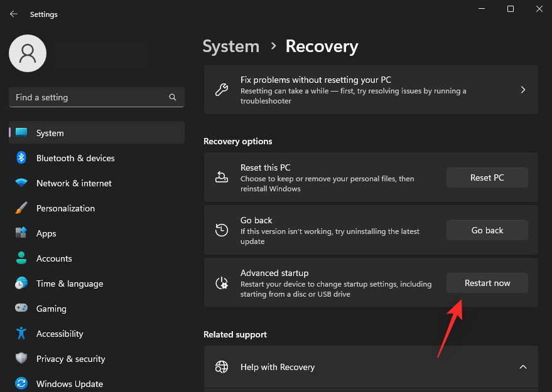Viewport: 552px width, 392px height.
Task: Select System in the sidebar
Action: pos(50,133)
